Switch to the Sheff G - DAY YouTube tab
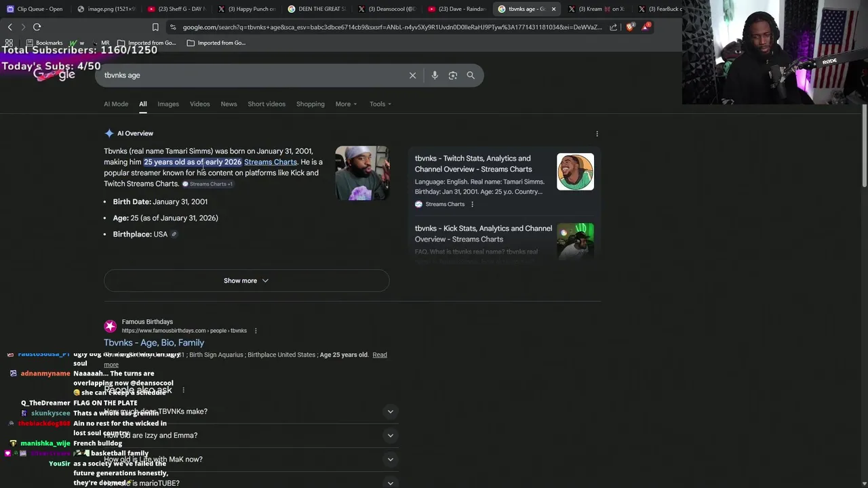This screenshot has height=488, width=868. 176,9
